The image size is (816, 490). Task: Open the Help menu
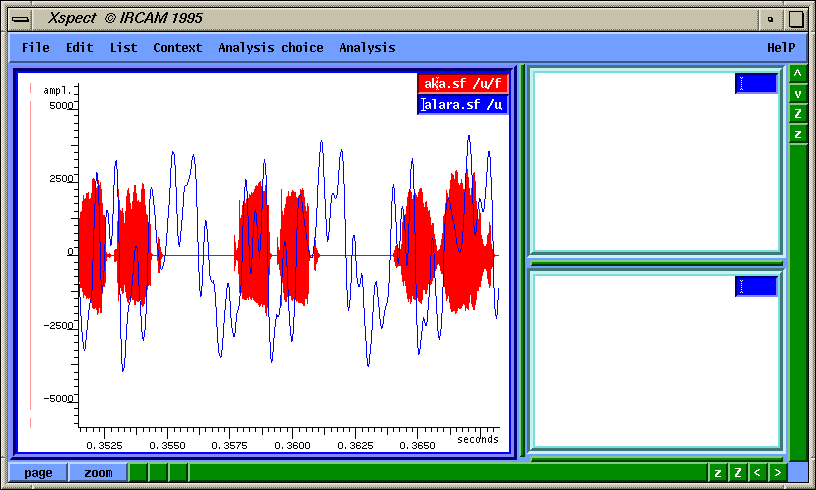(x=781, y=47)
